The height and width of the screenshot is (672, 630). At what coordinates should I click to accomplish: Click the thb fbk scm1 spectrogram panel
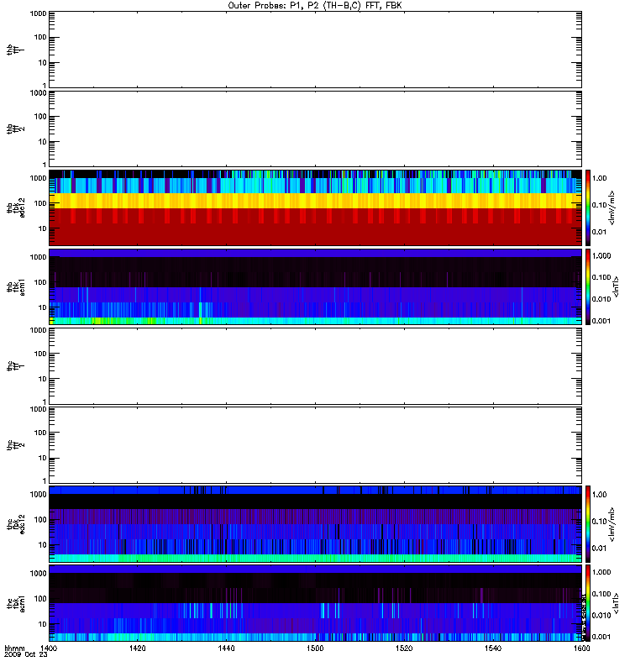(315, 286)
